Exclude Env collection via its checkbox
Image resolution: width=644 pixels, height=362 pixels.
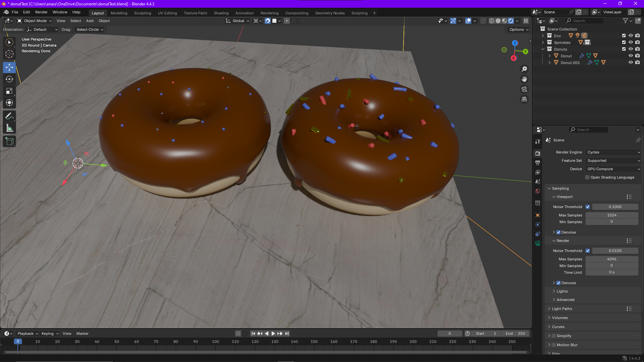(624, 36)
